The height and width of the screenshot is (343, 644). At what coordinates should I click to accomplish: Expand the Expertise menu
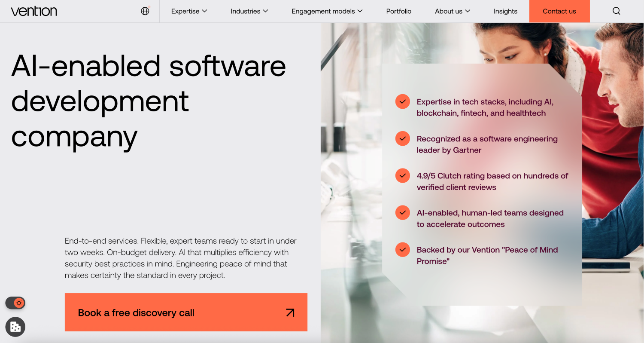(189, 11)
